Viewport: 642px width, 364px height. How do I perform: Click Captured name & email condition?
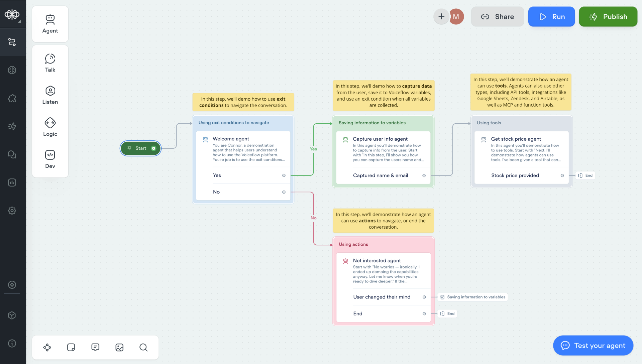[383, 175]
